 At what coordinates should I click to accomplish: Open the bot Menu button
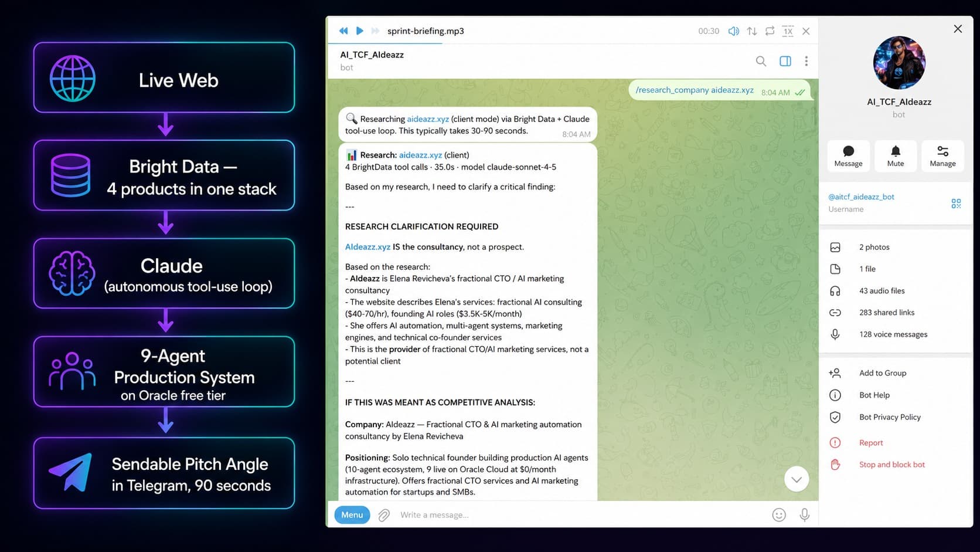tap(352, 514)
